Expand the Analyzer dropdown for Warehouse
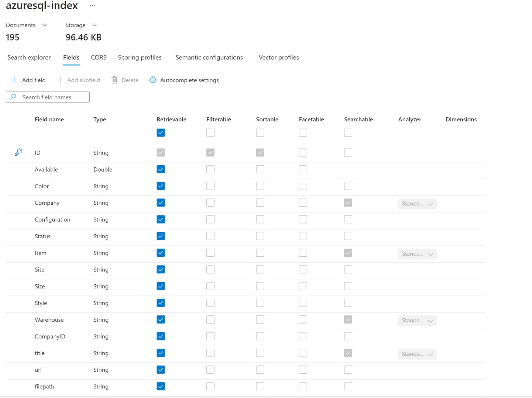The image size is (532, 398). (x=417, y=321)
